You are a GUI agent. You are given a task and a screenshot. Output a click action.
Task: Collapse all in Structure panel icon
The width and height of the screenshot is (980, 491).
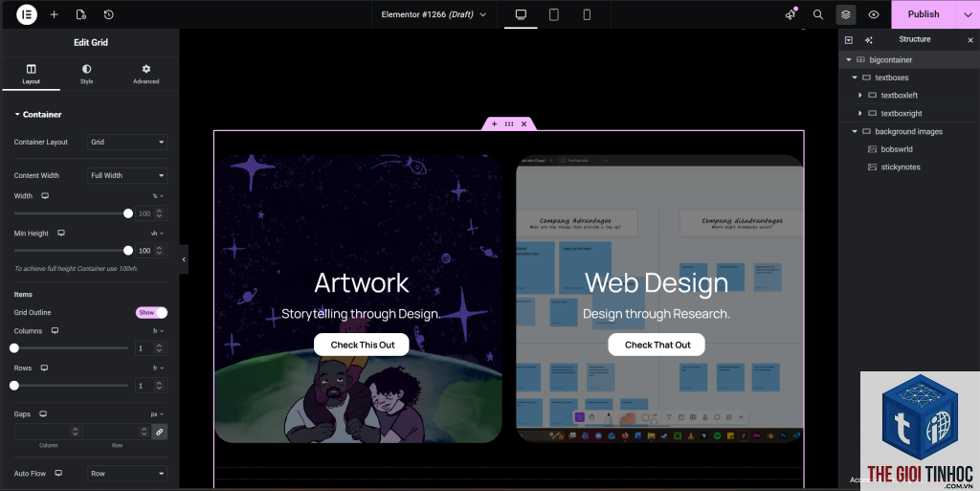pos(849,40)
